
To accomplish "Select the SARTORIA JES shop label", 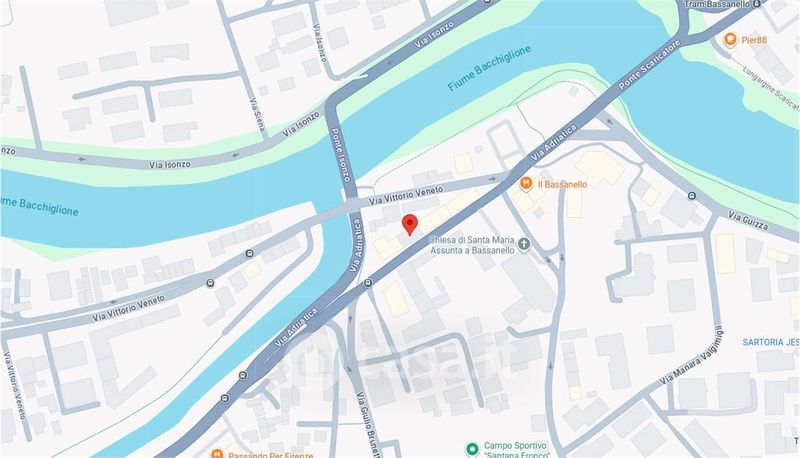I will 771,342.
